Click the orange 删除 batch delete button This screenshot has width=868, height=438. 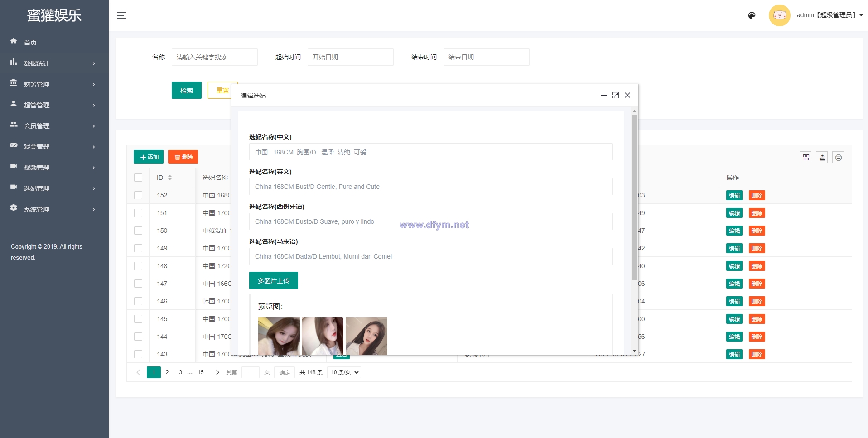point(183,157)
